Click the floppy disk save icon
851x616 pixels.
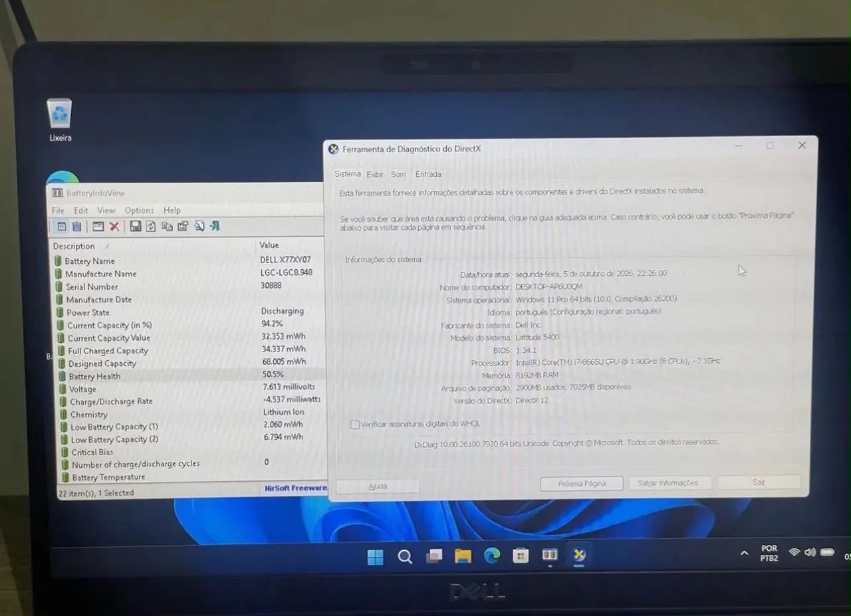[136, 227]
